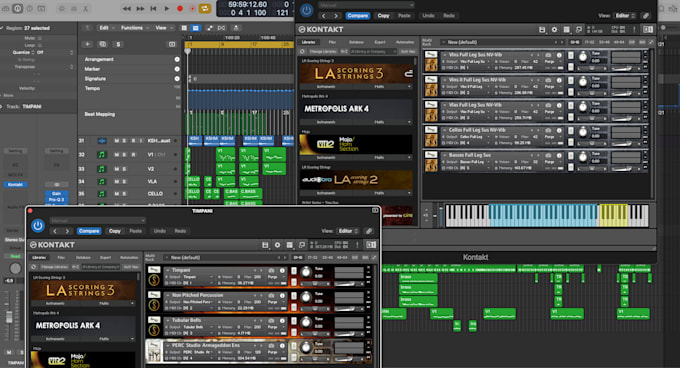Open the Logic Edit menu
The image size is (680, 368).
[106, 28]
